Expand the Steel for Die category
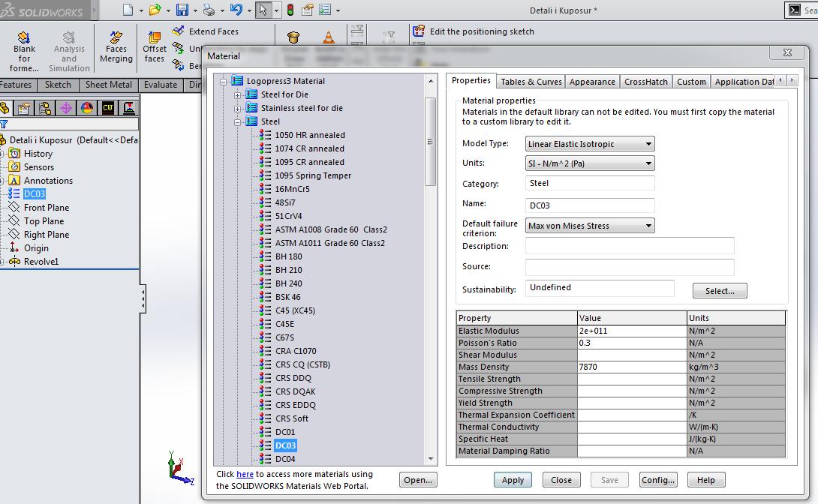 click(x=237, y=94)
